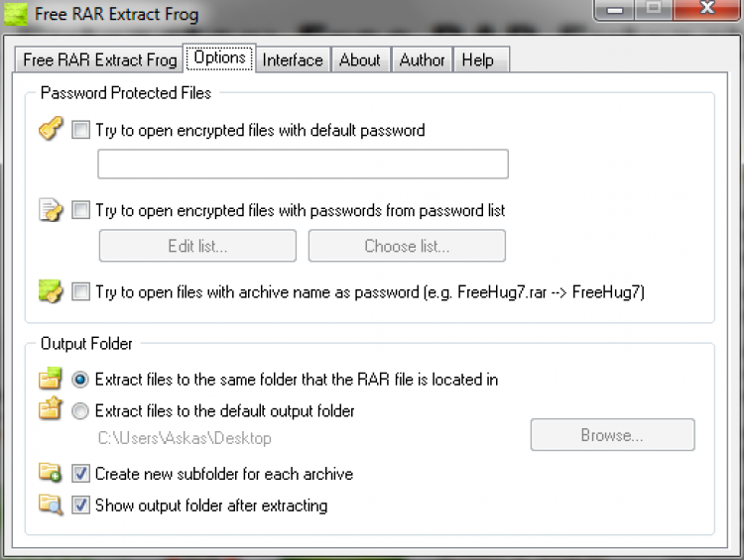Image resolution: width=744 pixels, height=560 pixels.
Task: Open the About tab
Action: (359, 59)
